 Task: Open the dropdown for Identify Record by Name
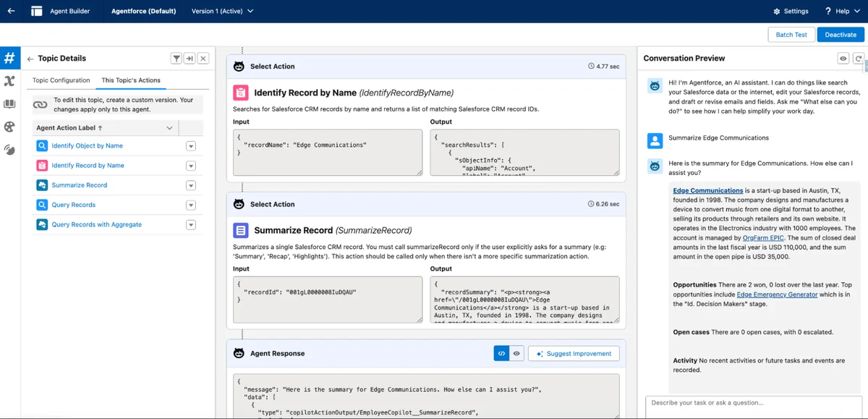coord(191,166)
